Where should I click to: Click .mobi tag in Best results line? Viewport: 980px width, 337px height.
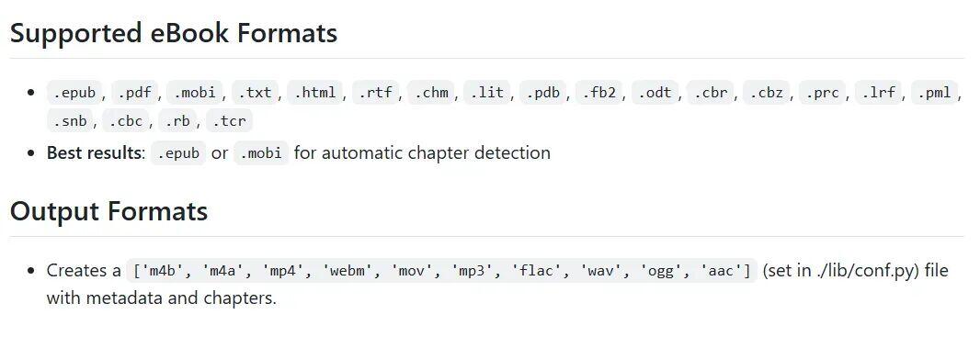261,153
